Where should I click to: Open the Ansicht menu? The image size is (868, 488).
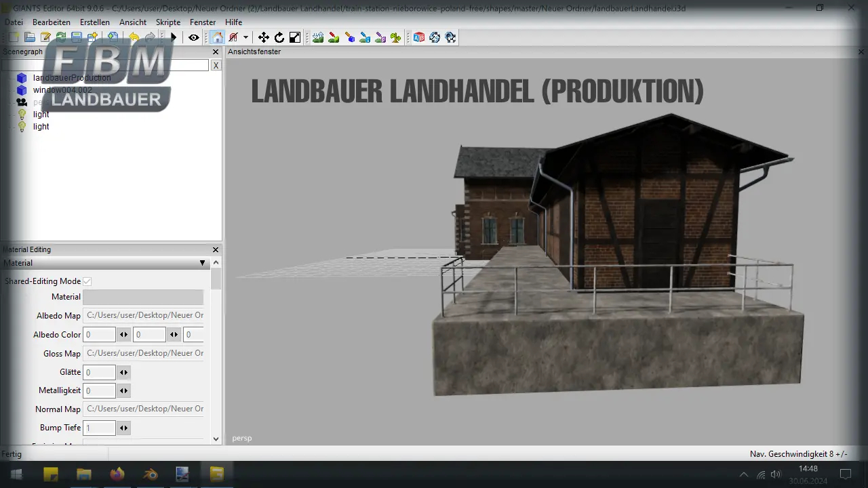pyautogui.click(x=133, y=22)
